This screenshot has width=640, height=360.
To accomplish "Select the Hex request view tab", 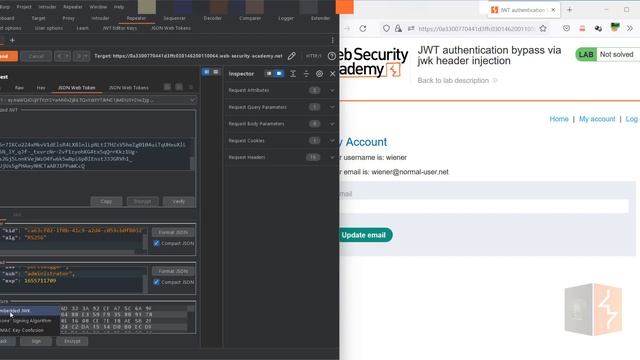I will (41, 88).
